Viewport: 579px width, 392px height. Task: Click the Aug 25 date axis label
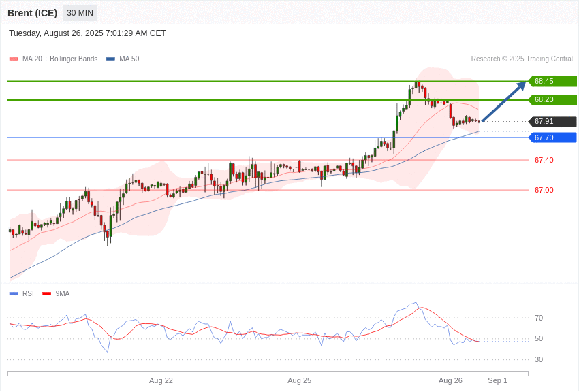tap(300, 380)
